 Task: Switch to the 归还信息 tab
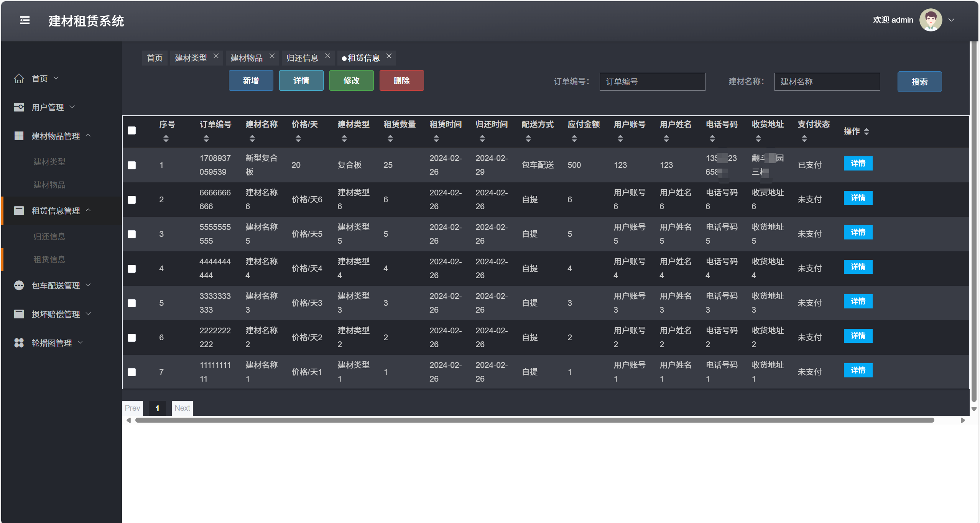(302, 58)
